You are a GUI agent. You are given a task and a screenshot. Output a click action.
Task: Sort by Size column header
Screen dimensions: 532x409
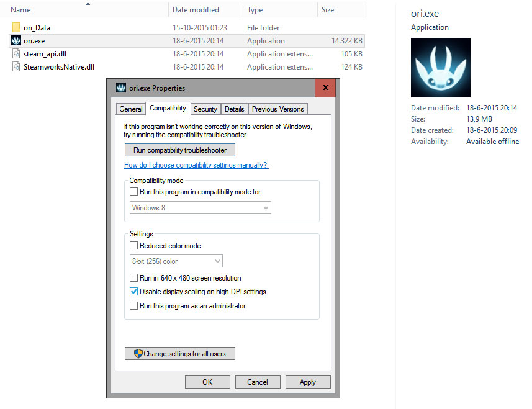342,10
